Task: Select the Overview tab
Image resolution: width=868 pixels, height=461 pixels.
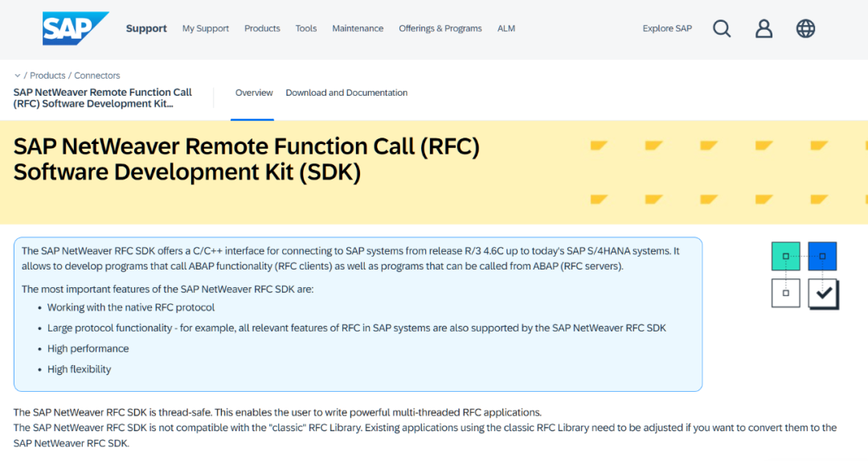Action: pyautogui.click(x=253, y=93)
